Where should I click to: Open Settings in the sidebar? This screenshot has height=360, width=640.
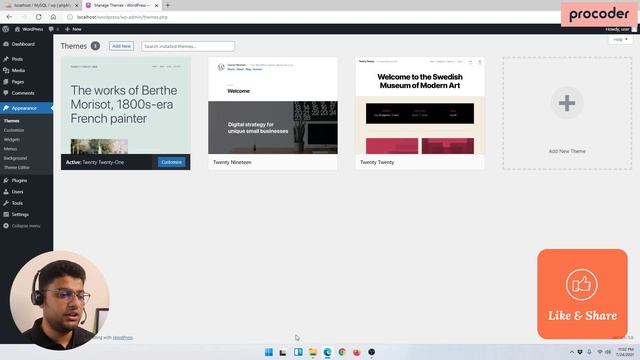(20, 214)
